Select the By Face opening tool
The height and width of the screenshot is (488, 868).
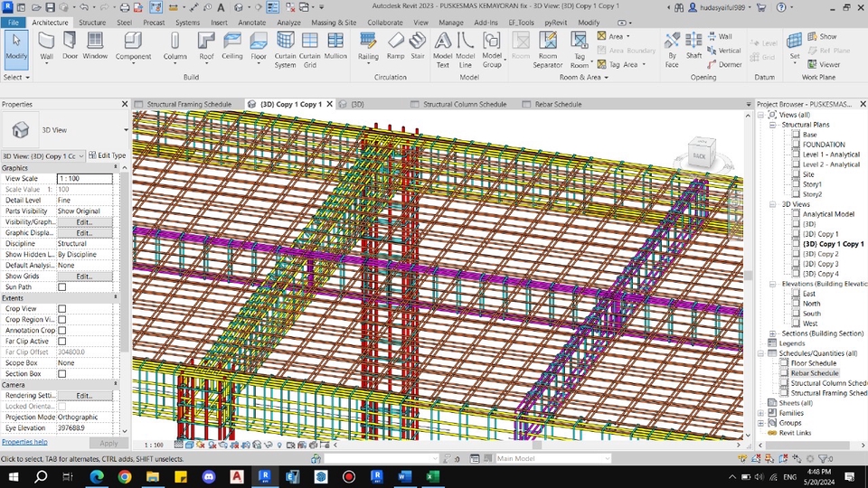coord(672,50)
